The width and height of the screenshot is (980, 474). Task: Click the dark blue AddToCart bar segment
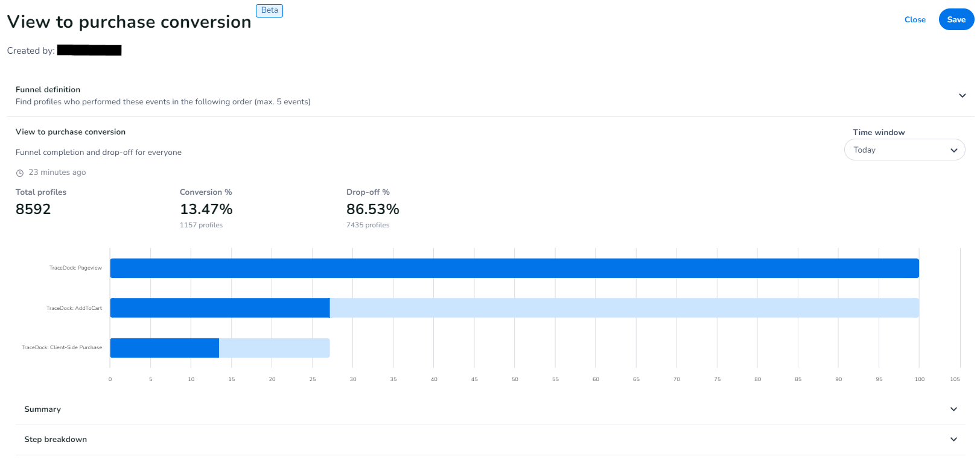click(220, 308)
